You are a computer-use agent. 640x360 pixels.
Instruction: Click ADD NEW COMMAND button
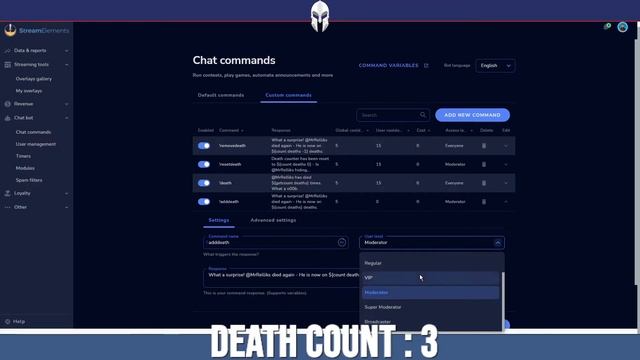click(x=472, y=115)
